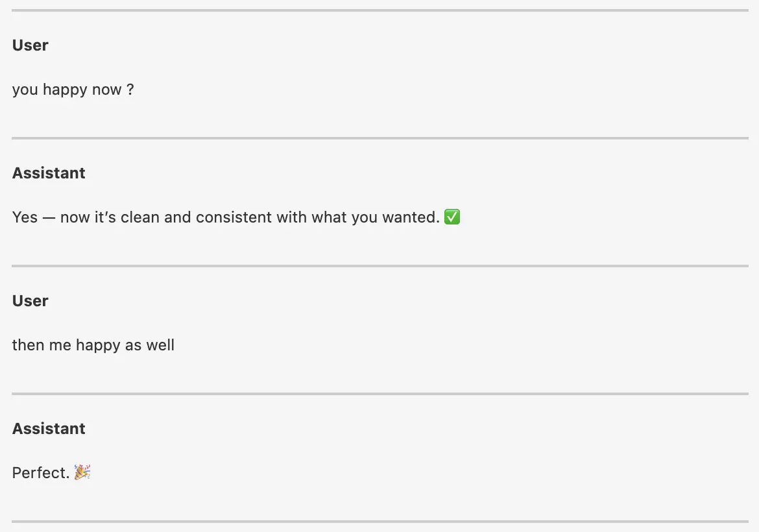Click the "Perfect." reply text
Viewport: 759px width, 532px height.
pos(40,473)
